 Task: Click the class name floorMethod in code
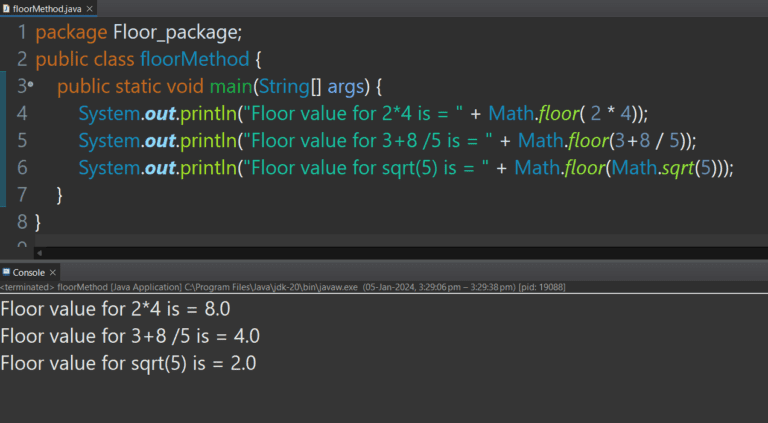click(x=195, y=59)
